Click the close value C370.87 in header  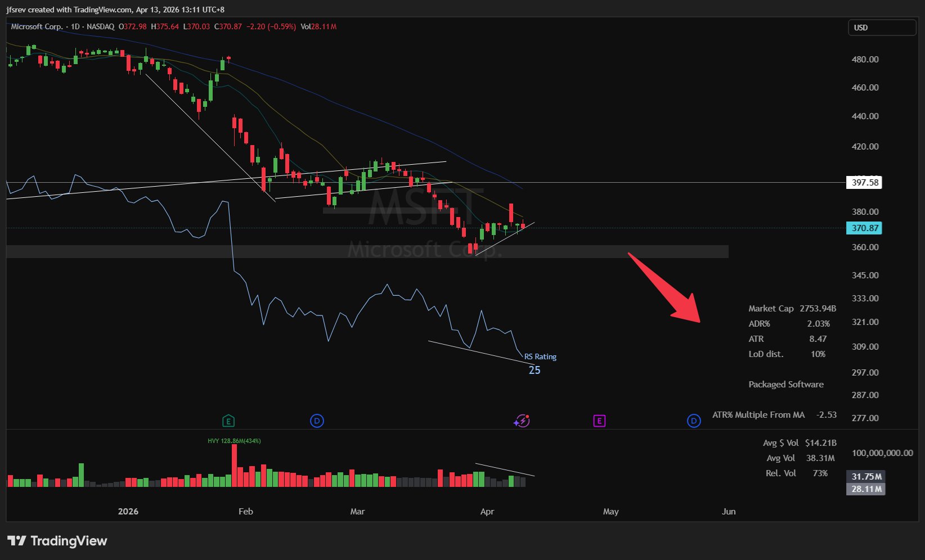click(228, 26)
